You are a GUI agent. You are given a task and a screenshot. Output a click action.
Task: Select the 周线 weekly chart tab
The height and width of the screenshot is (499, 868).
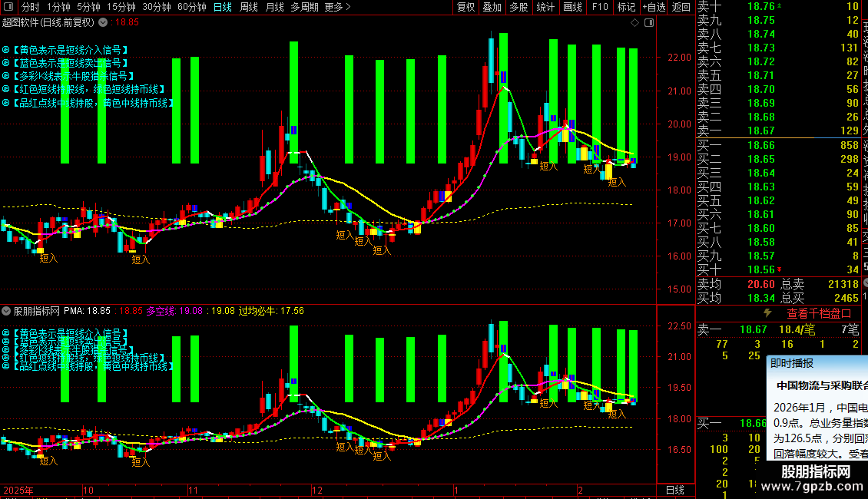pos(249,7)
